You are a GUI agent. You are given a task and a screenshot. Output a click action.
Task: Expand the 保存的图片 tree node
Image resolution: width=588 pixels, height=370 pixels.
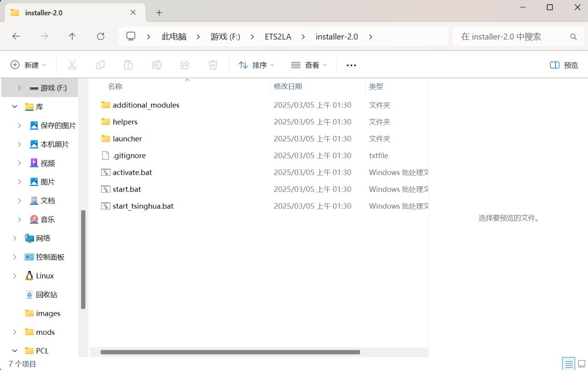pyautogui.click(x=19, y=125)
